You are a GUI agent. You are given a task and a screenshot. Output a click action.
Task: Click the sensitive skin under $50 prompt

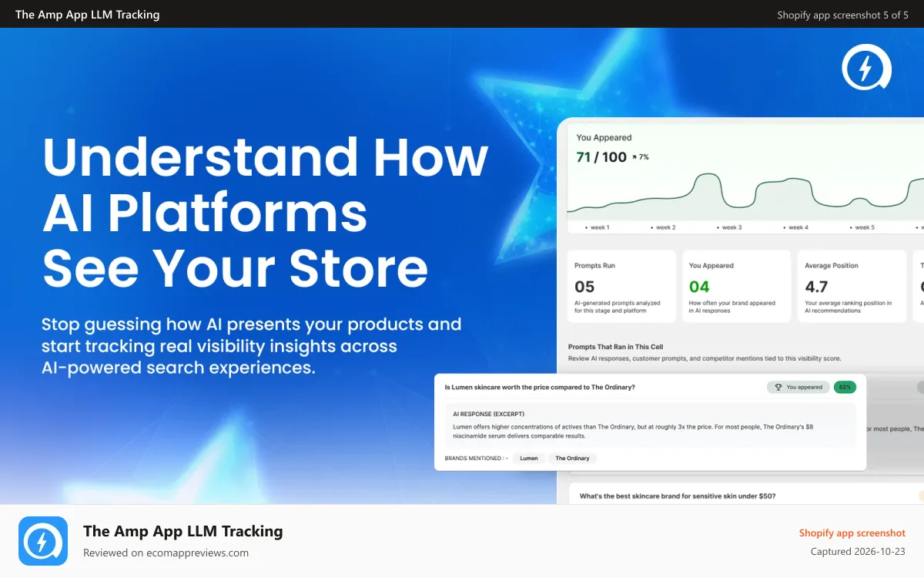point(678,496)
